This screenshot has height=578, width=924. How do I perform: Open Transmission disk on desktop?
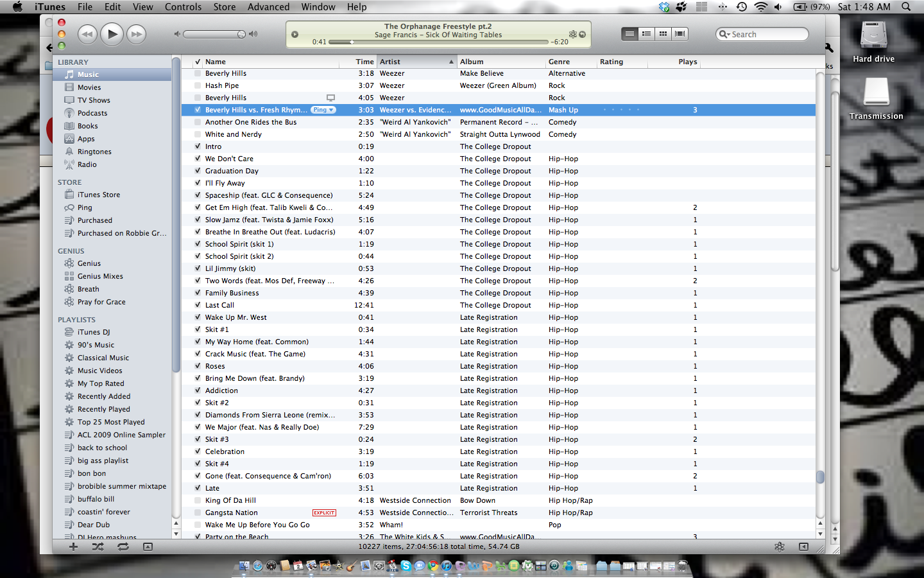876,98
